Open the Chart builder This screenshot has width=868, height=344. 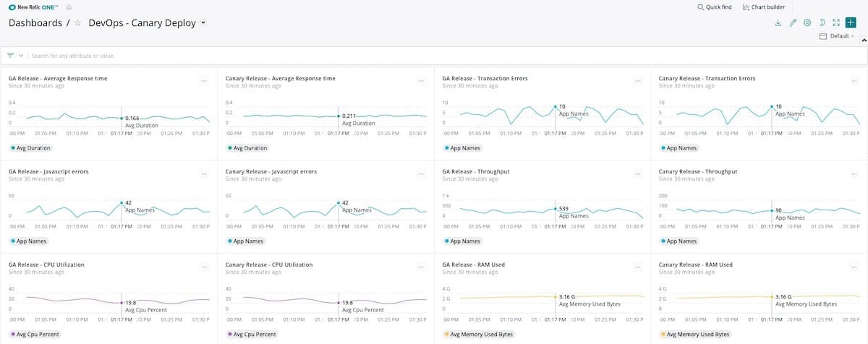764,7
